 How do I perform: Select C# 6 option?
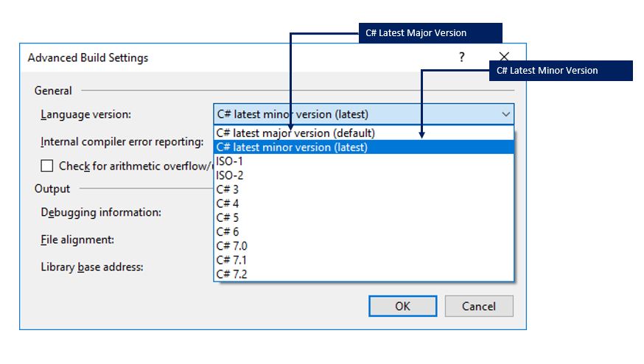tap(228, 231)
